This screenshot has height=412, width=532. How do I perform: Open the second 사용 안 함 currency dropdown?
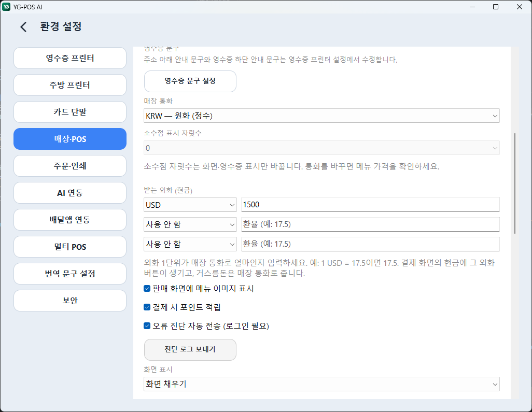[x=190, y=224]
